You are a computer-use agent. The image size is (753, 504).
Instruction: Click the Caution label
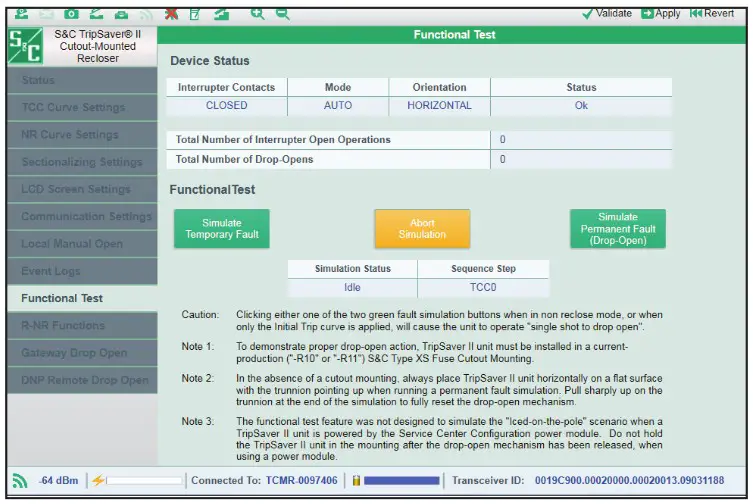point(200,315)
